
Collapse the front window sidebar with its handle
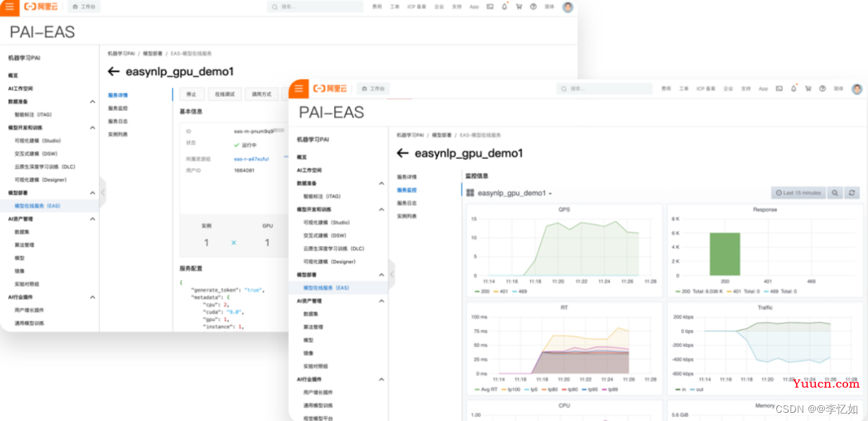point(392,274)
